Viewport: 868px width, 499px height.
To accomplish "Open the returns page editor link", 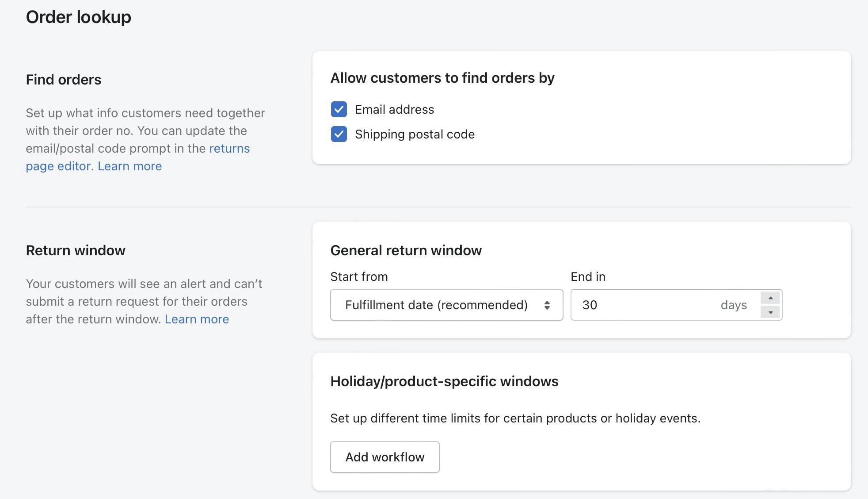I will point(229,149).
